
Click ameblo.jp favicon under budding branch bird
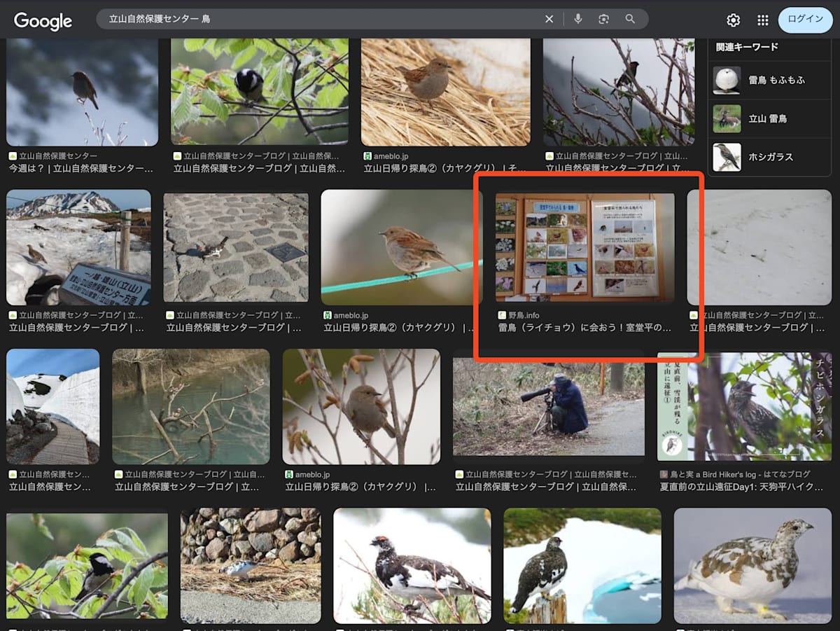[289, 475]
